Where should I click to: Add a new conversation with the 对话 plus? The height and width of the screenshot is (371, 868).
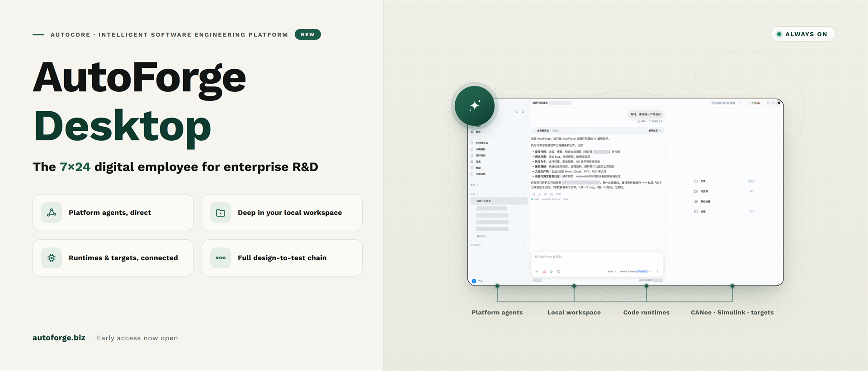(524, 194)
